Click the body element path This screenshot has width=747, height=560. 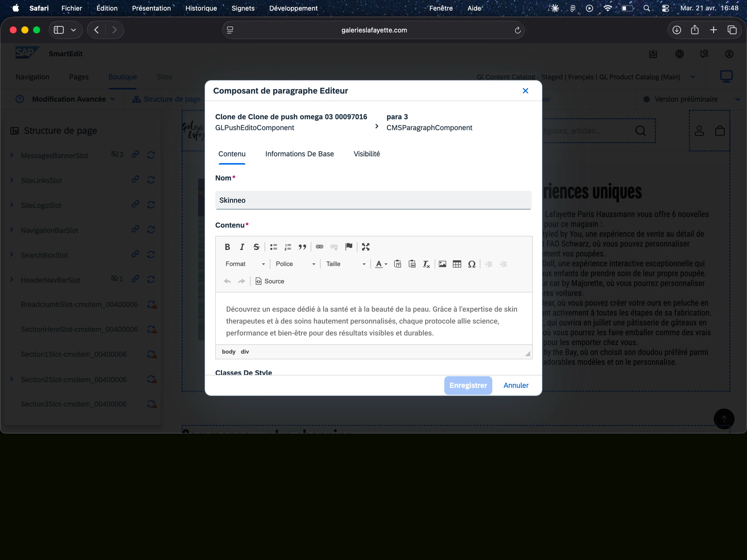coord(229,352)
